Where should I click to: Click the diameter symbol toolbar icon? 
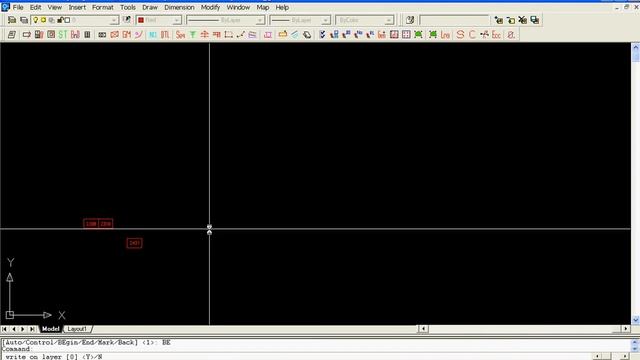[511, 35]
